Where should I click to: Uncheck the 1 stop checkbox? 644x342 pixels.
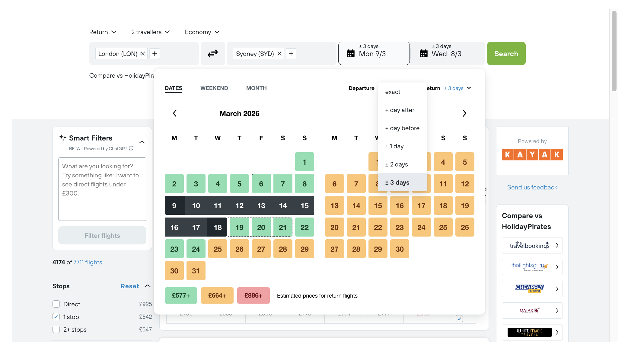point(56,317)
